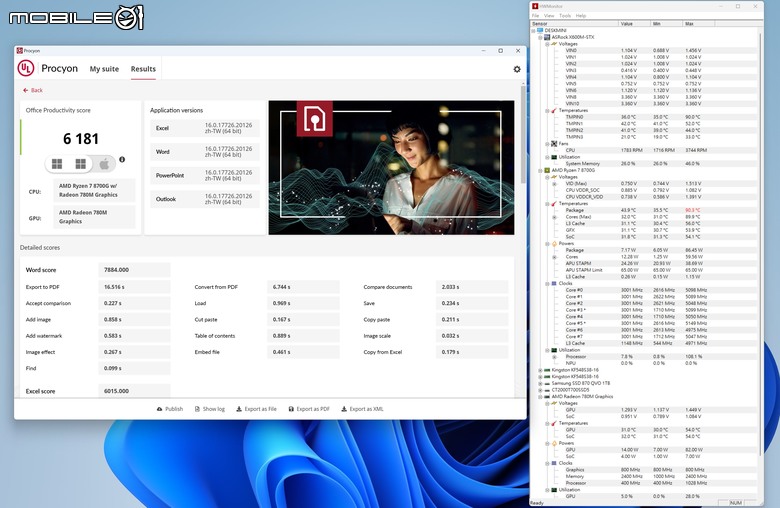Collapse the DESKMINI root node
This screenshot has height=508, width=780.
pyautogui.click(x=534, y=30)
